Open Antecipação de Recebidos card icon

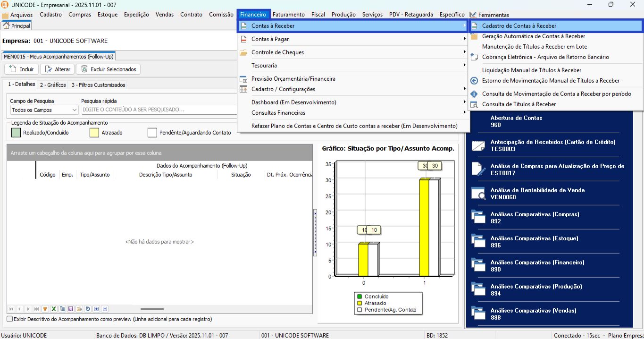(478, 145)
